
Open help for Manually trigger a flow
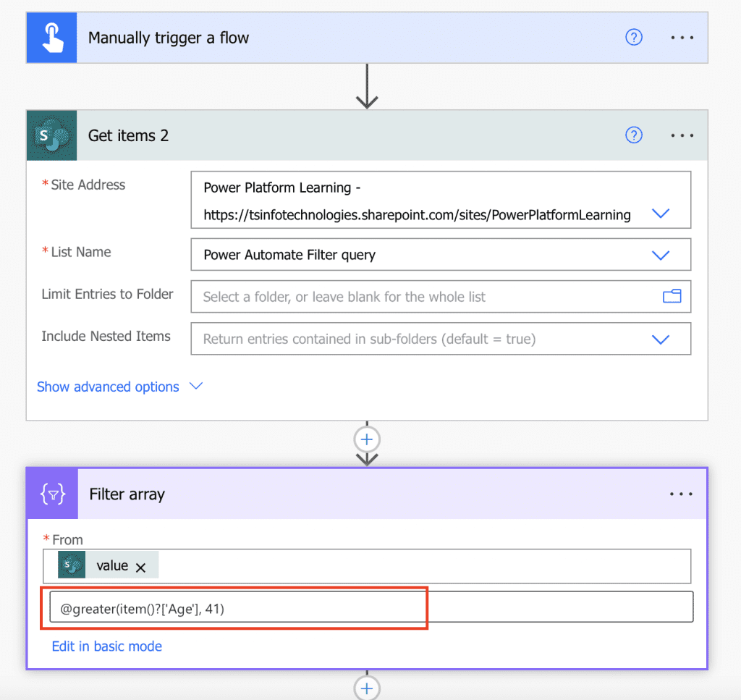coord(633,38)
